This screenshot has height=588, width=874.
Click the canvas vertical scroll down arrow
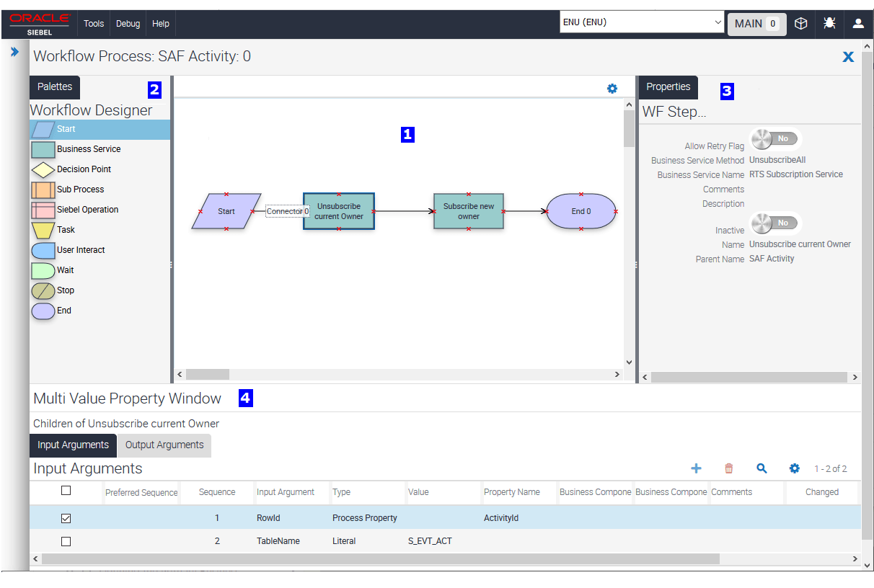[629, 362]
